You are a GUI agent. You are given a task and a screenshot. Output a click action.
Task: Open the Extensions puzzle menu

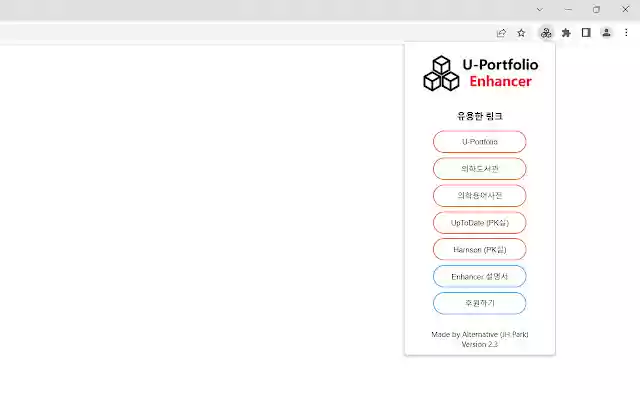[566, 33]
